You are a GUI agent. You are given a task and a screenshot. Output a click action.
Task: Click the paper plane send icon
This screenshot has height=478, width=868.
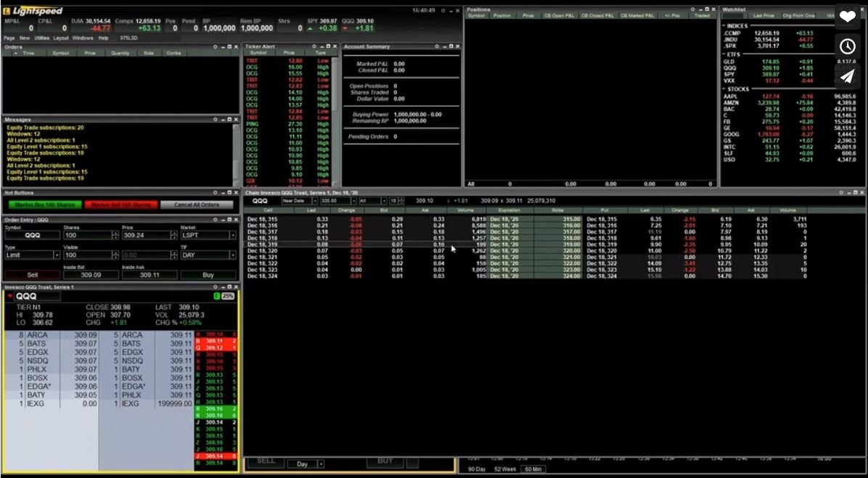(848, 76)
